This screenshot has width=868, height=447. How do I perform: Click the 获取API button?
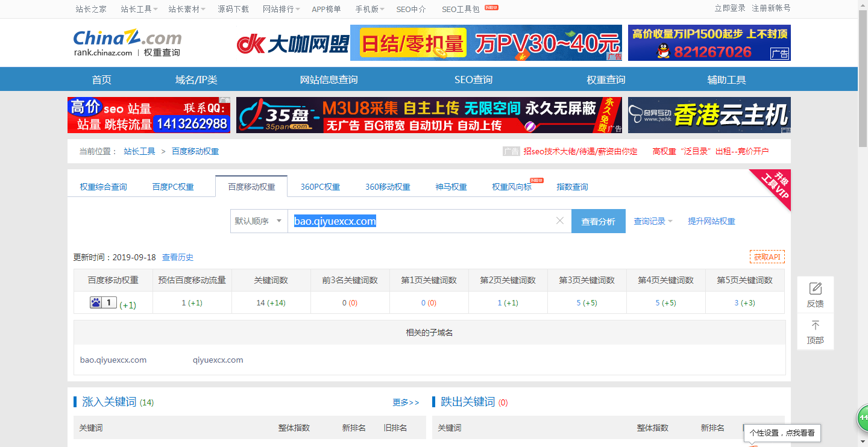(x=767, y=257)
